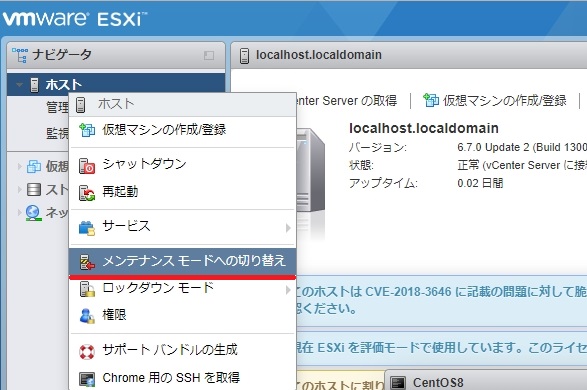The height and width of the screenshot is (390, 587).
Task: Collapse the ホスト tree node
Action: [x=19, y=85]
